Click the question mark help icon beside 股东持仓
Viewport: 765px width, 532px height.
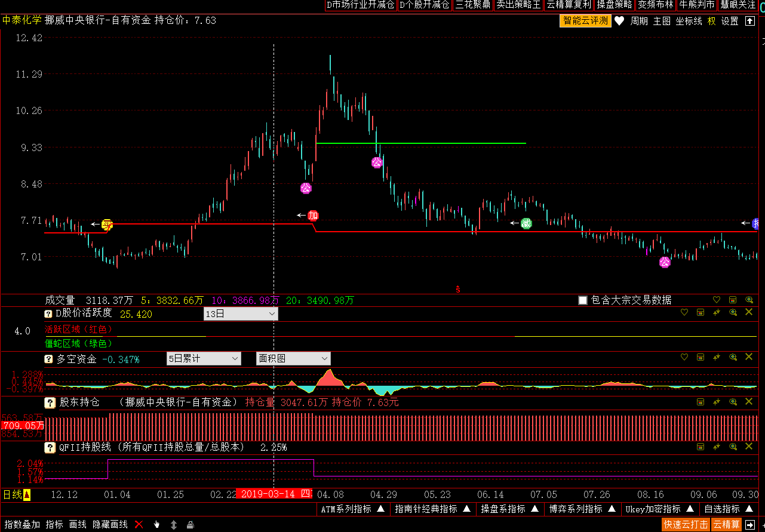[50, 402]
